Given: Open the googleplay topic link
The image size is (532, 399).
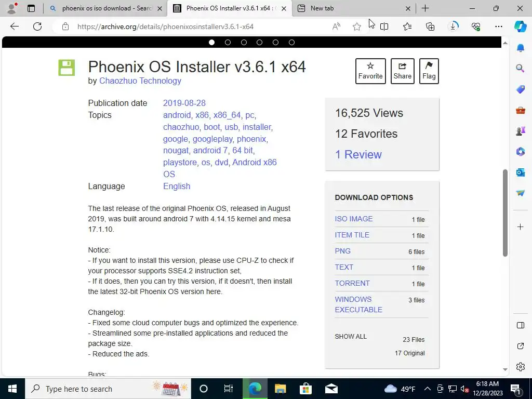Looking at the screenshot, I should (212, 139).
